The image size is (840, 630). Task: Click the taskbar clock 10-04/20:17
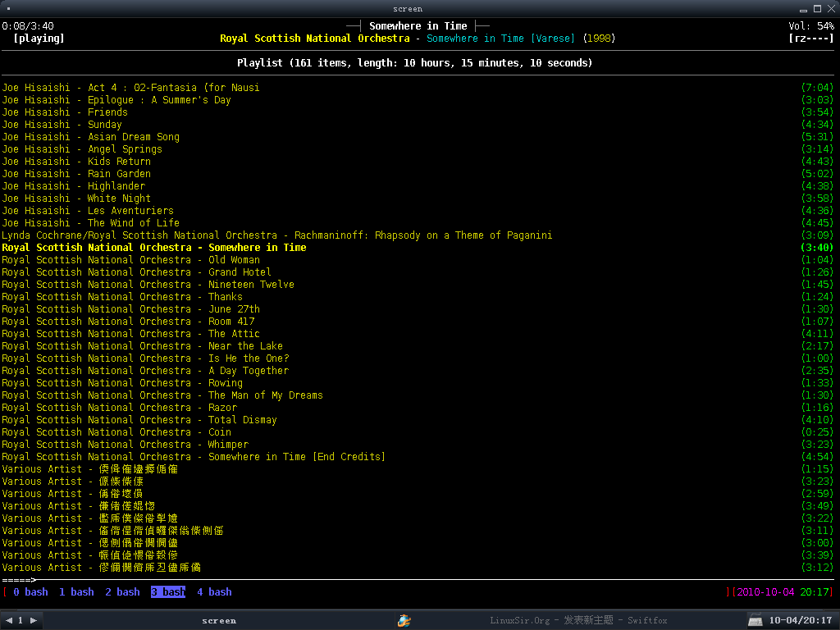pyautogui.click(x=801, y=620)
